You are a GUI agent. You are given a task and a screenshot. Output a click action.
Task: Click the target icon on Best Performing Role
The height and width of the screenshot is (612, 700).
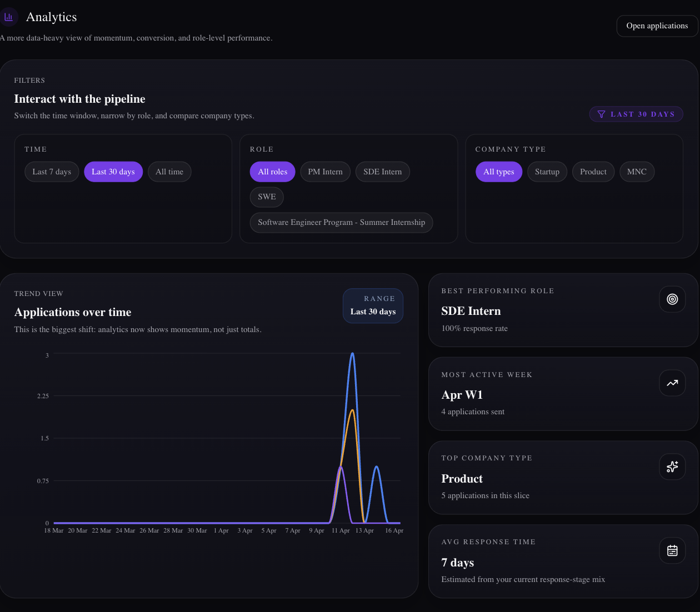click(672, 299)
